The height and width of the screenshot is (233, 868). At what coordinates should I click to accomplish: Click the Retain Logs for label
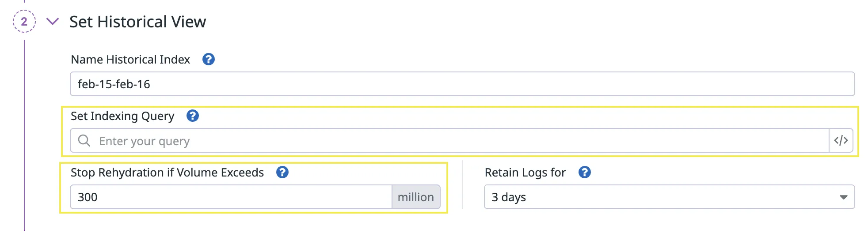click(x=525, y=173)
